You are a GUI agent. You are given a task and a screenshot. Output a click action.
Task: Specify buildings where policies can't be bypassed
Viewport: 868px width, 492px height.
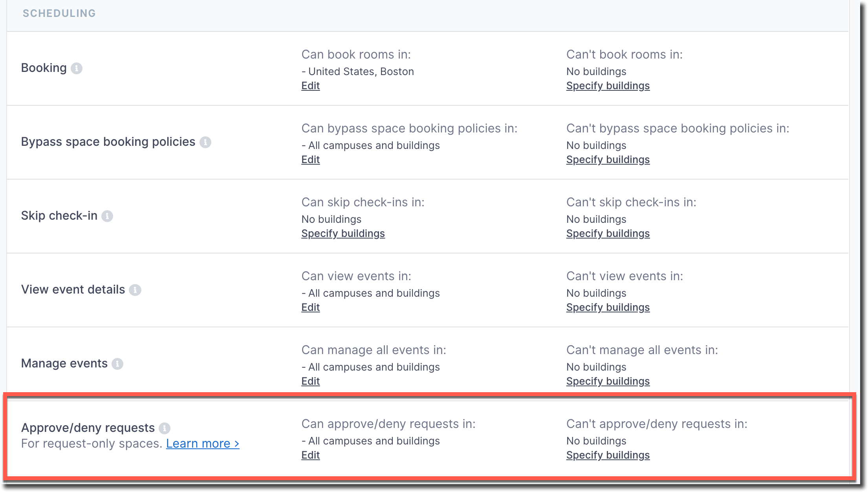pos(608,160)
